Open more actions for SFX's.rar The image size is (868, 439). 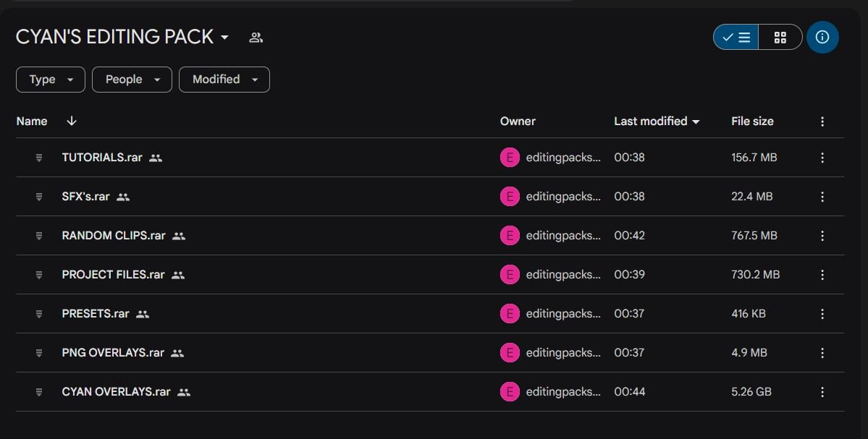click(822, 197)
